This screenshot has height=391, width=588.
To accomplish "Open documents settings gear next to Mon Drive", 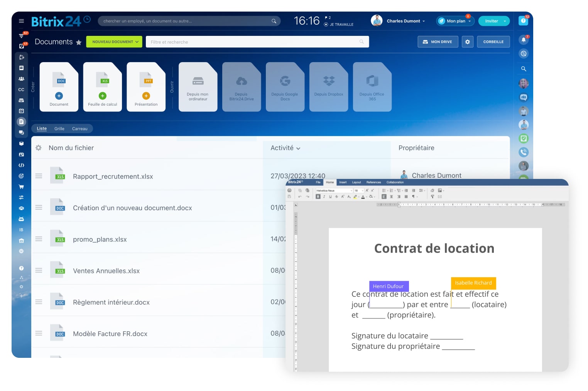I will pos(467,42).
